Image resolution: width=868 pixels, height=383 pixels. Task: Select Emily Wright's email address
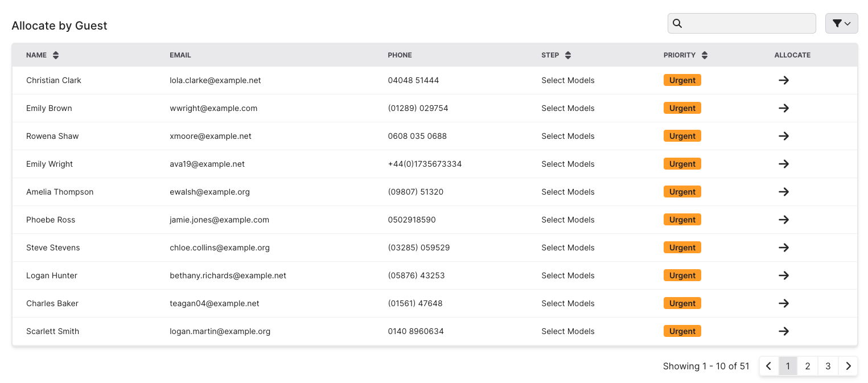(207, 164)
